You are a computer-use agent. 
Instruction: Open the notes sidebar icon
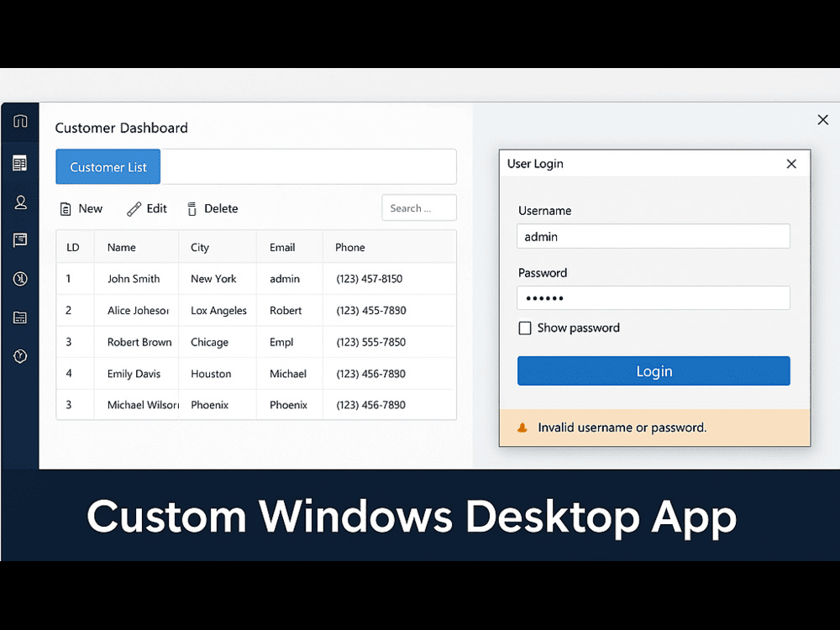(20, 239)
